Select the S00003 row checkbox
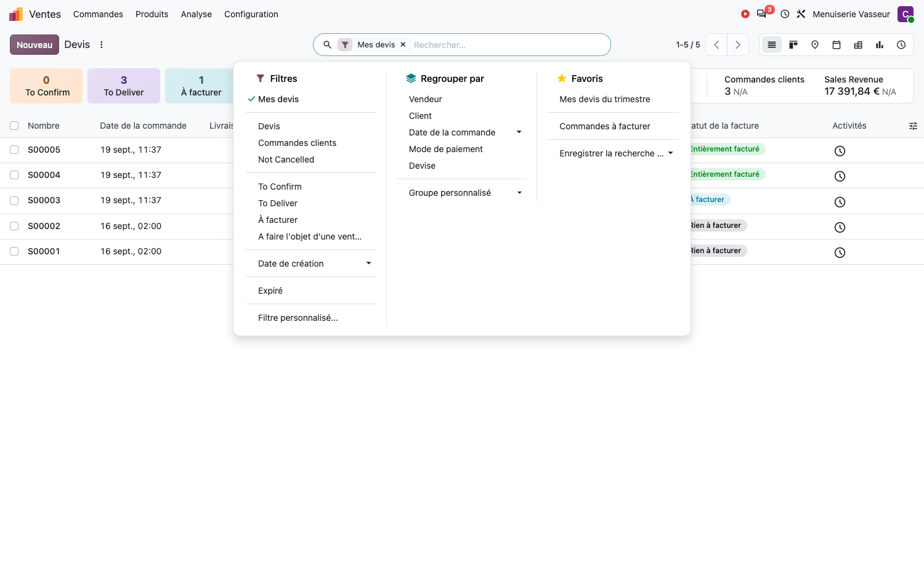The image size is (924, 585). tap(14, 200)
